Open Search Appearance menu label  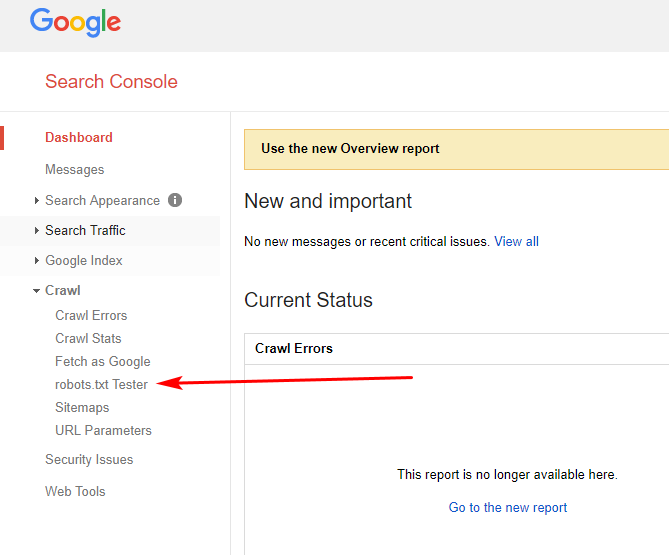[102, 200]
